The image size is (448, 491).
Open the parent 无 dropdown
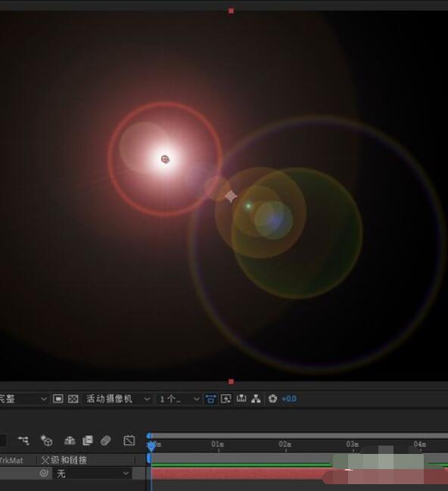[92, 473]
